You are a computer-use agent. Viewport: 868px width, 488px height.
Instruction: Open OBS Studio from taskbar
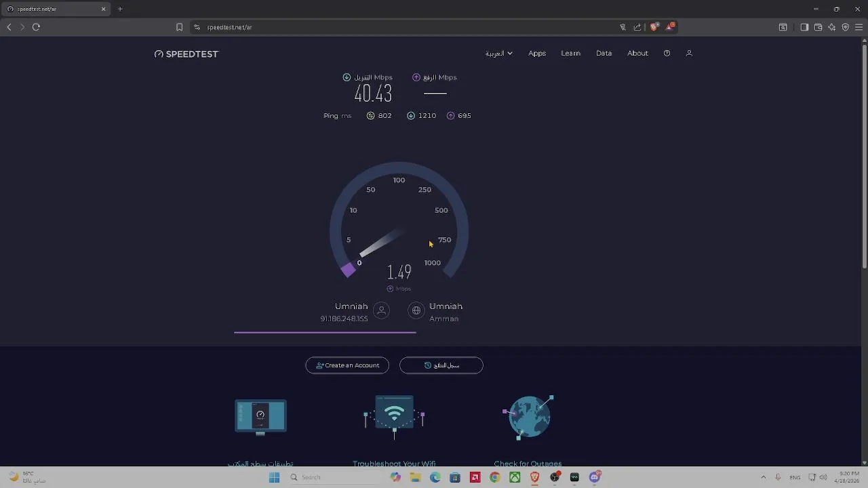point(555,477)
